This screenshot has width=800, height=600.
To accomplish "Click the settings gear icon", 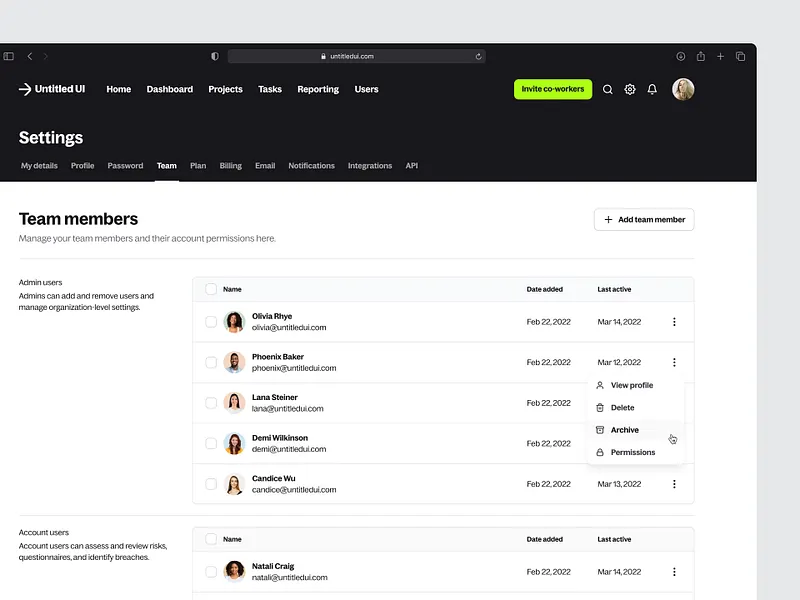I will (629, 89).
